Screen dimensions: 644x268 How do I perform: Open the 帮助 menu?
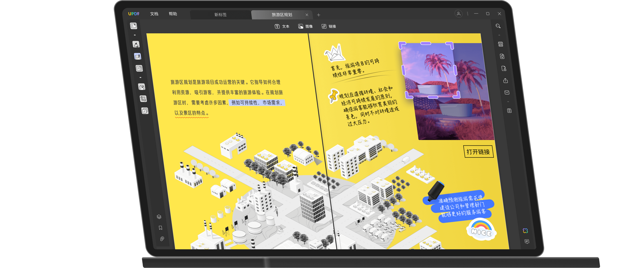click(173, 14)
